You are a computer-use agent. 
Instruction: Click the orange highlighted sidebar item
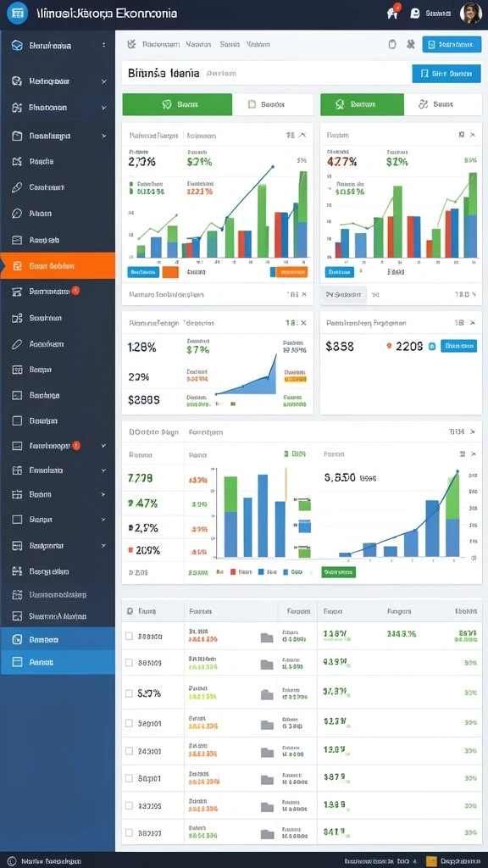[58, 265]
